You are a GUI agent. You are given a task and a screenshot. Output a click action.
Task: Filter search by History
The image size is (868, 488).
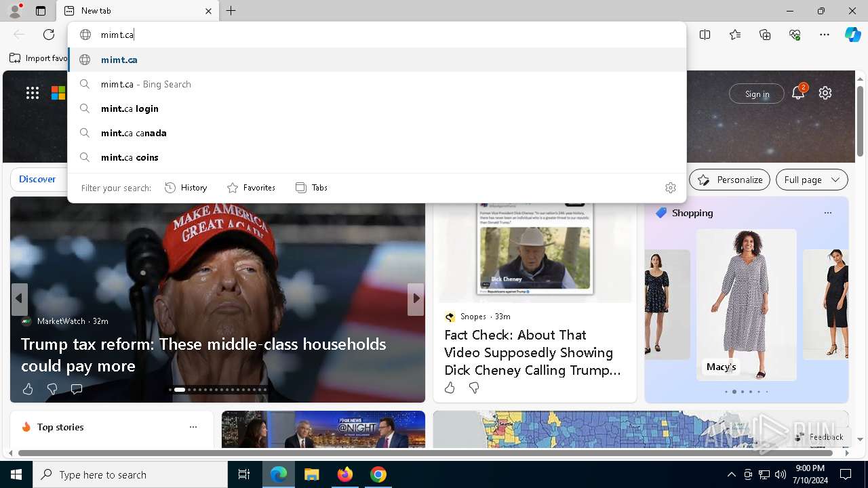pyautogui.click(x=186, y=188)
